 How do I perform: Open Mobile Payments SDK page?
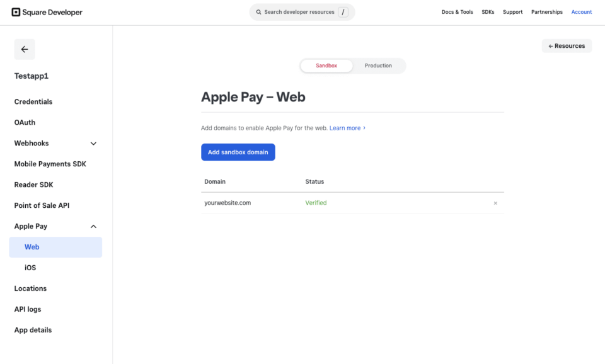tap(50, 164)
